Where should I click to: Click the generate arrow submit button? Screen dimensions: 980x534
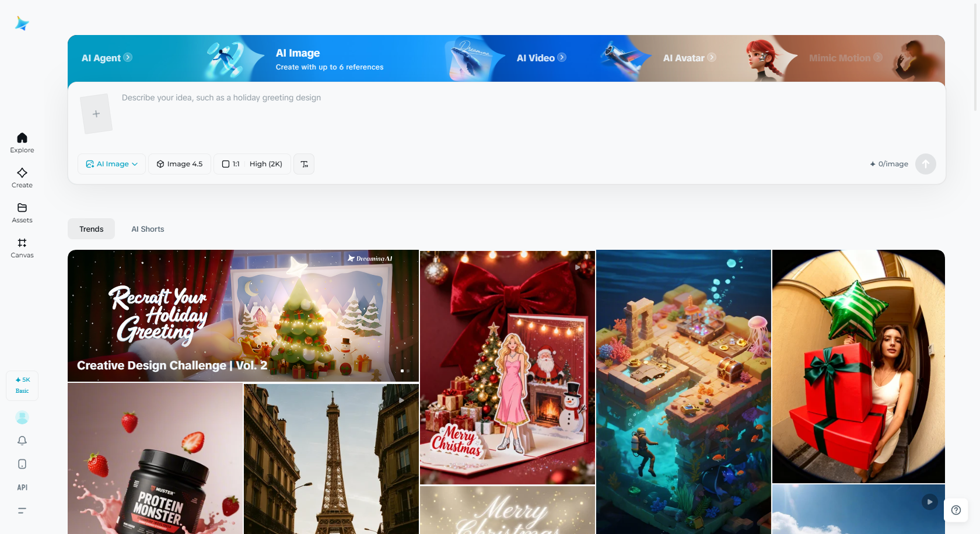pos(926,164)
